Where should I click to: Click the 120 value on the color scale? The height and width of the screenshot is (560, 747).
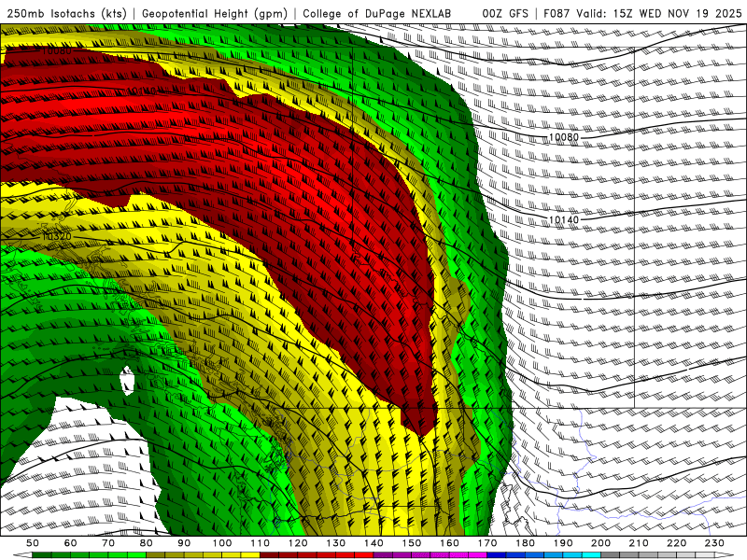298,543
